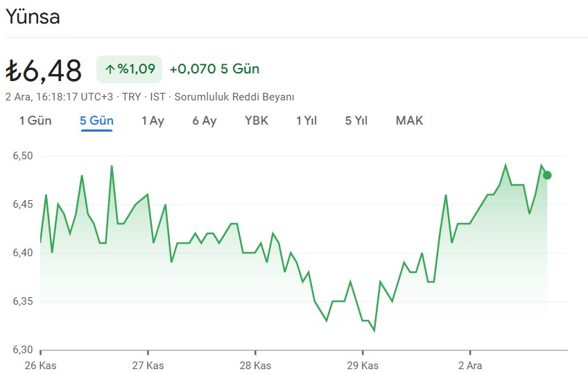Click the +0,070 5 Gün change text
The image size is (588, 374).
[x=214, y=69]
